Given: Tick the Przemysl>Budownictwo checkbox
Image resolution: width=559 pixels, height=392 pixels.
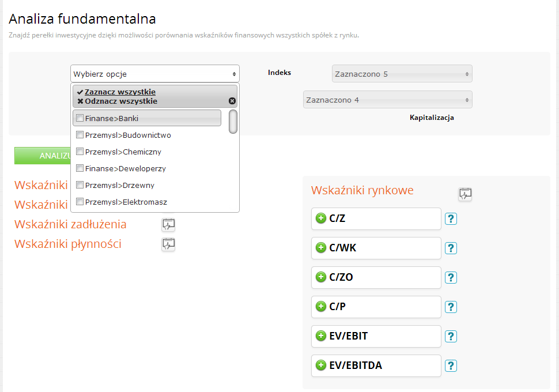Looking at the screenshot, I should click(80, 135).
